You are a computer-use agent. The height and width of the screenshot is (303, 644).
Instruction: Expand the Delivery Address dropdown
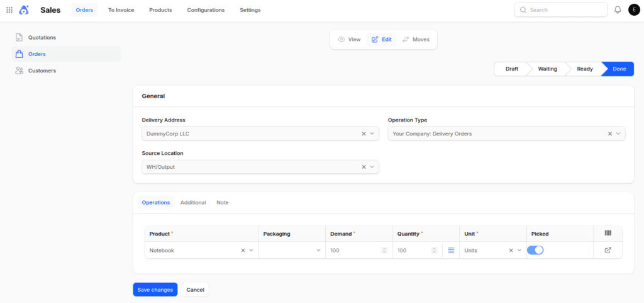372,134
